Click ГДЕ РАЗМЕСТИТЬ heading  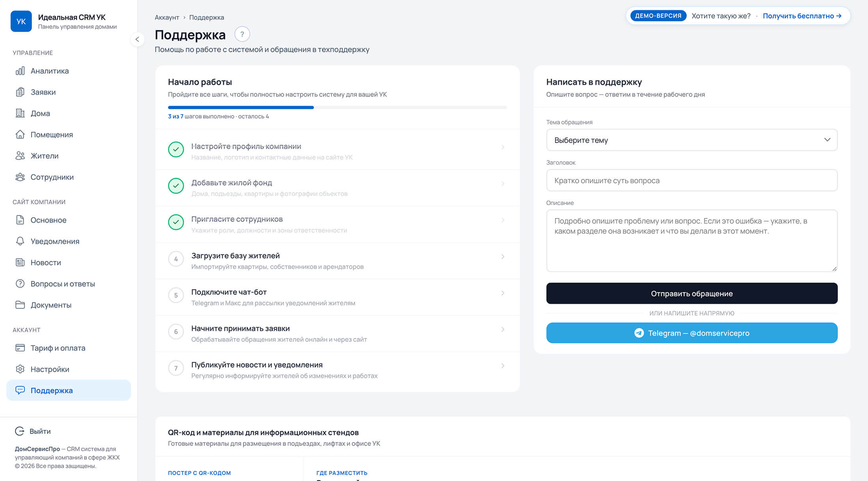coord(342,473)
